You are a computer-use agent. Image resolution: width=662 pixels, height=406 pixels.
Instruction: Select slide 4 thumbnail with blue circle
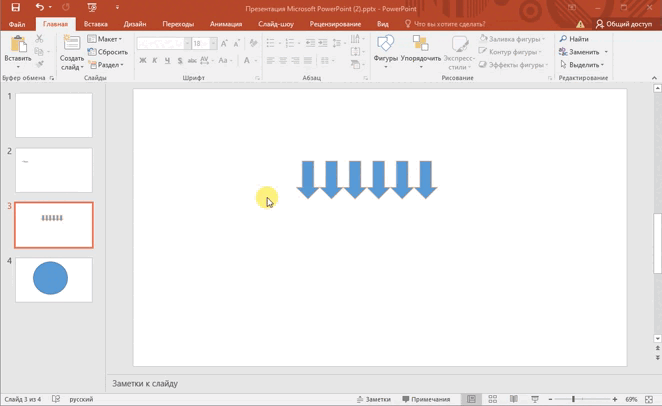[54, 280]
